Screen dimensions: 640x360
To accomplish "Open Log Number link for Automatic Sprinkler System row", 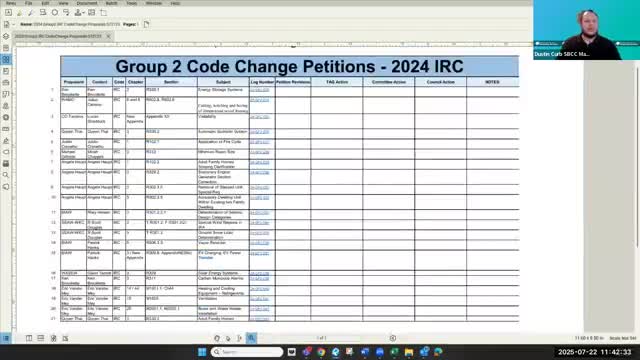I will pyautogui.click(x=260, y=132).
